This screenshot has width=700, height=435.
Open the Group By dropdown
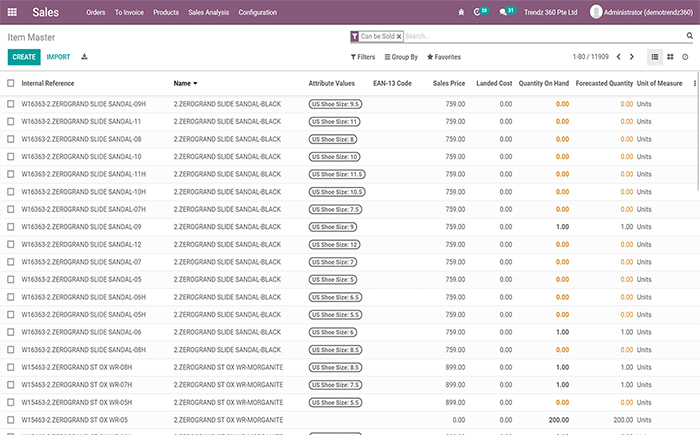coord(401,57)
